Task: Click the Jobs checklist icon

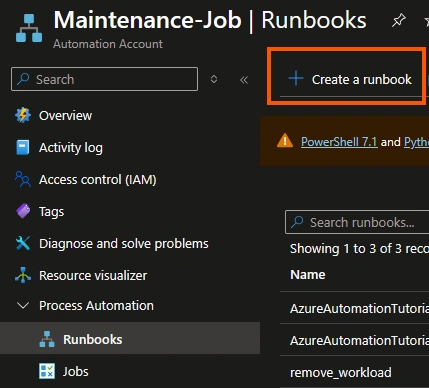Action: [x=47, y=371]
